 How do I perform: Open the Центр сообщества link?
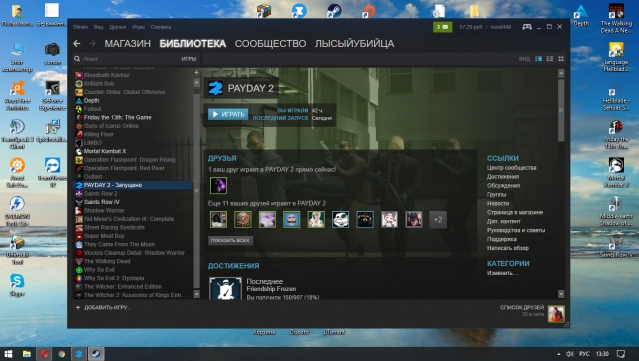tap(511, 168)
